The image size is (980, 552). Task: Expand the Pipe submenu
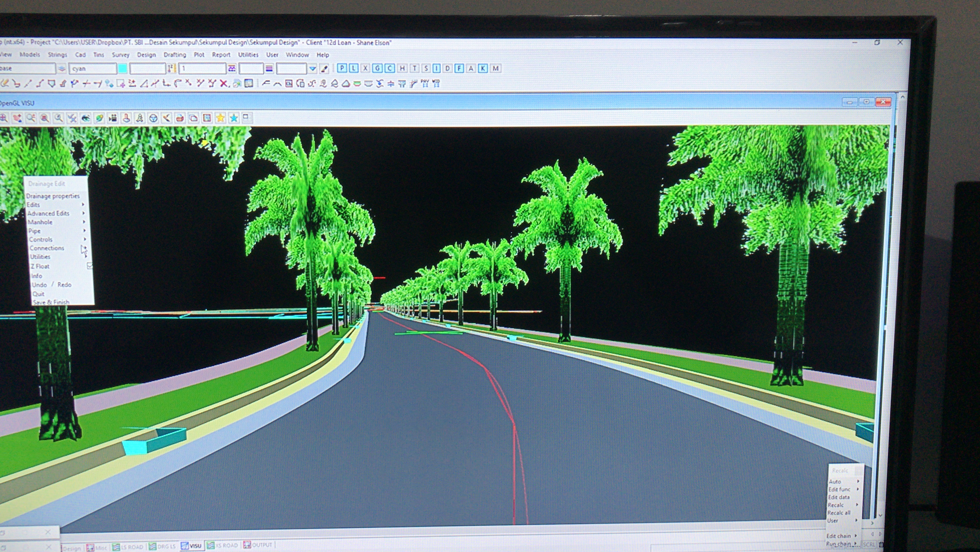(84, 230)
